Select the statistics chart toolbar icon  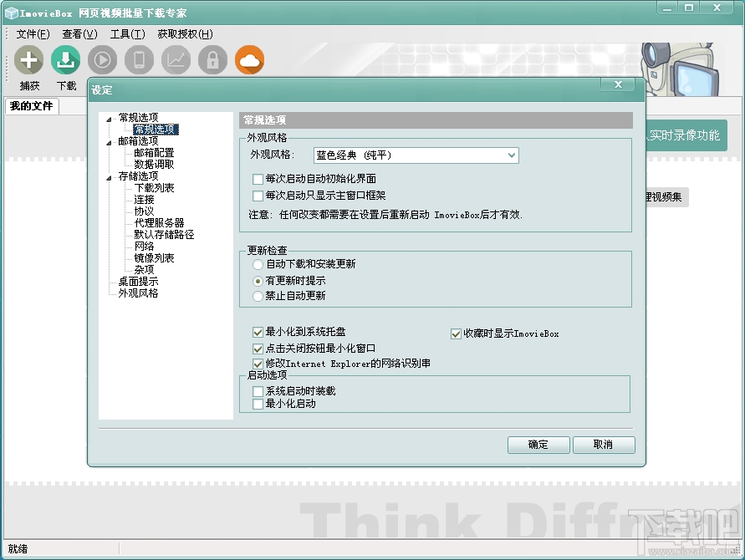[x=176, y=60]
